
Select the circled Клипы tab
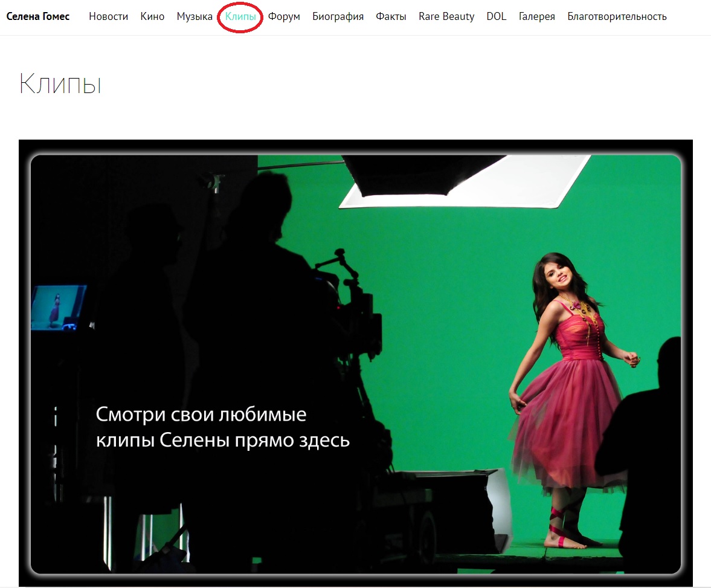(240, 17)
